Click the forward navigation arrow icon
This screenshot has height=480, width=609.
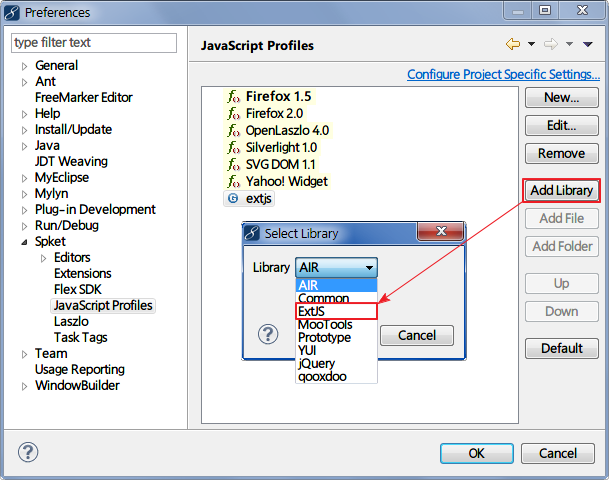click(550, 44)
